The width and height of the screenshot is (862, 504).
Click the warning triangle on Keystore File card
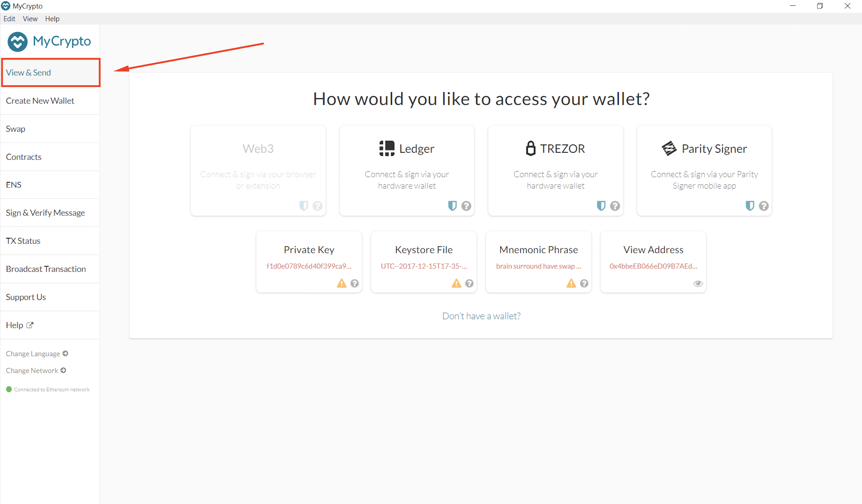[456, 283]
